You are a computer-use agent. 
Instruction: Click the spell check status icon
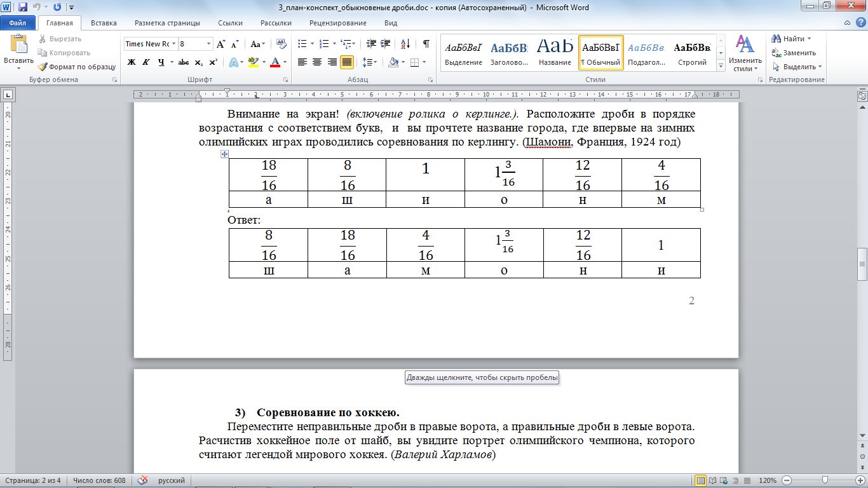(143, 481)
